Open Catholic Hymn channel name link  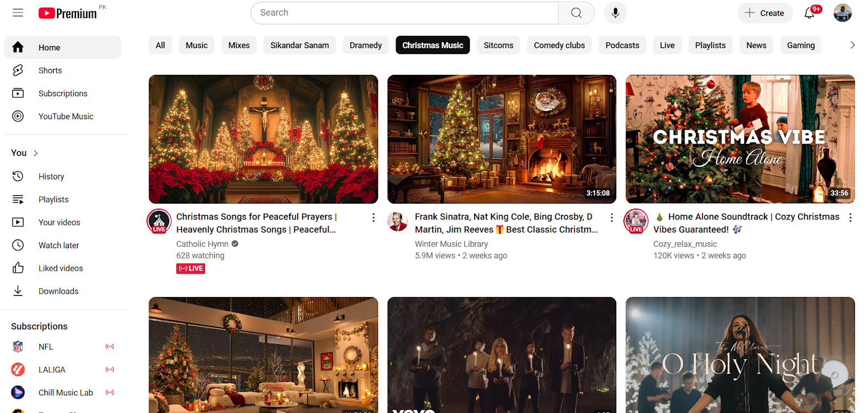[202, 244]
